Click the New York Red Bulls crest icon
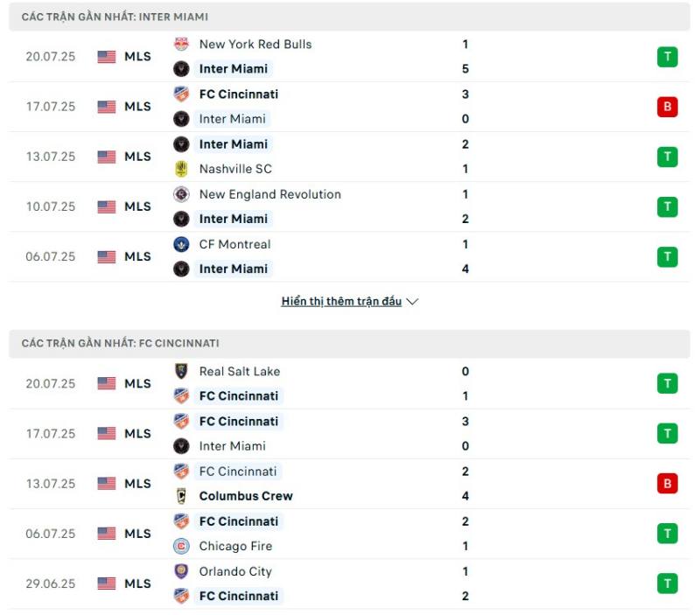 point(181,45)
